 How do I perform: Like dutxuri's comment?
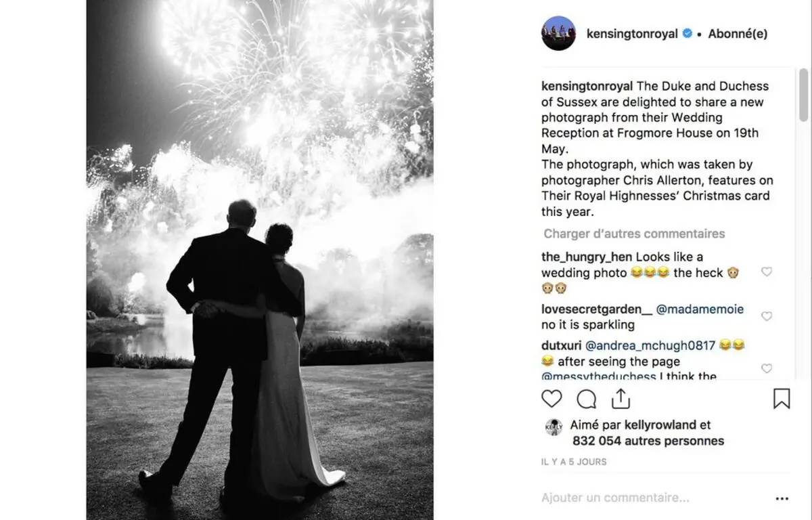click(767, 368)
